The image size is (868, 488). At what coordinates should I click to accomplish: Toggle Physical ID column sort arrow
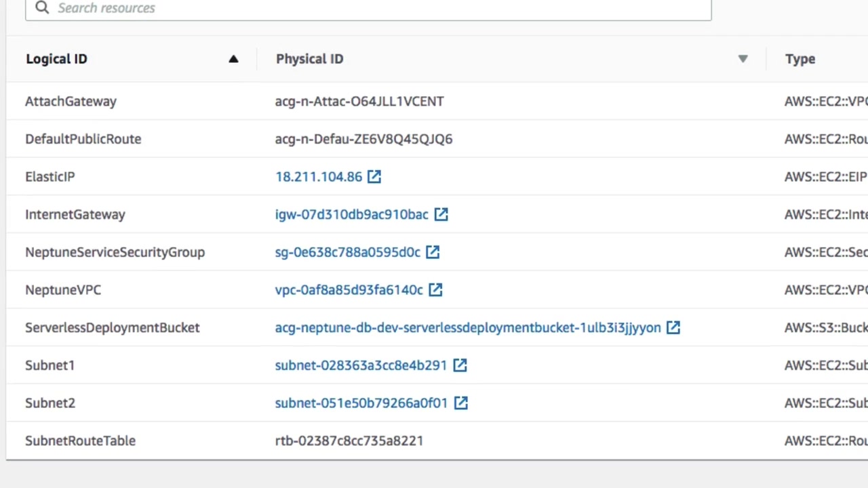tap(743, 59)
